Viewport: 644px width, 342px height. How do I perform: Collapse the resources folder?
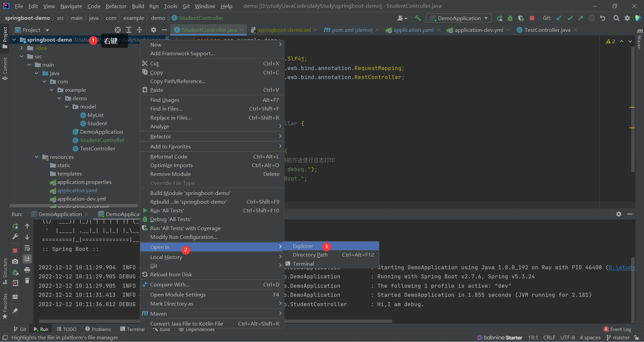37,157
